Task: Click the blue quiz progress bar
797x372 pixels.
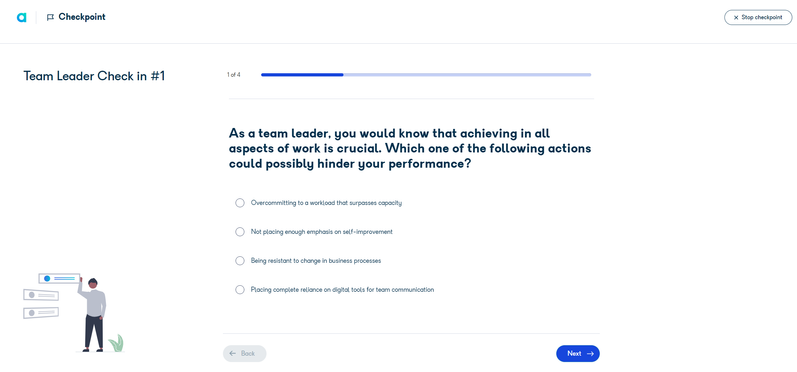Action: pos(426,75)
